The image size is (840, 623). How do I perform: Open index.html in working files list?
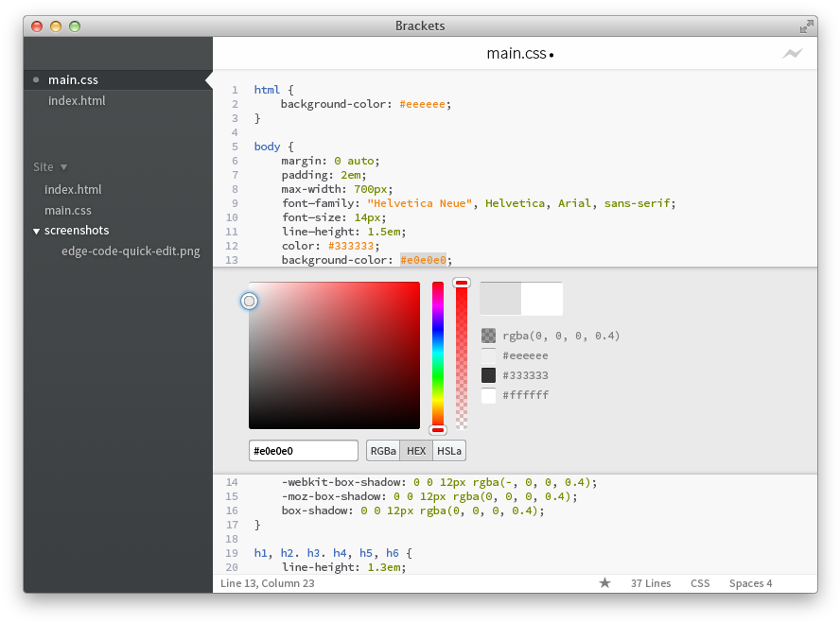[x=77, y=100]
